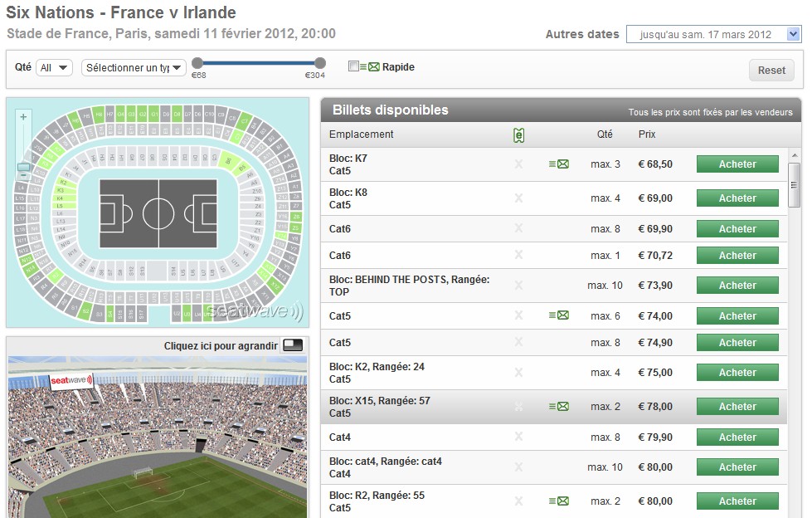Enable the Rapide delivery checkbox

(354, 66)
